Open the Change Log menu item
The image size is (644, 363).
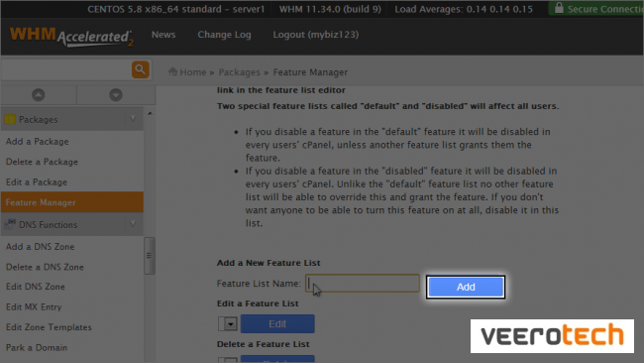point(224,35)
